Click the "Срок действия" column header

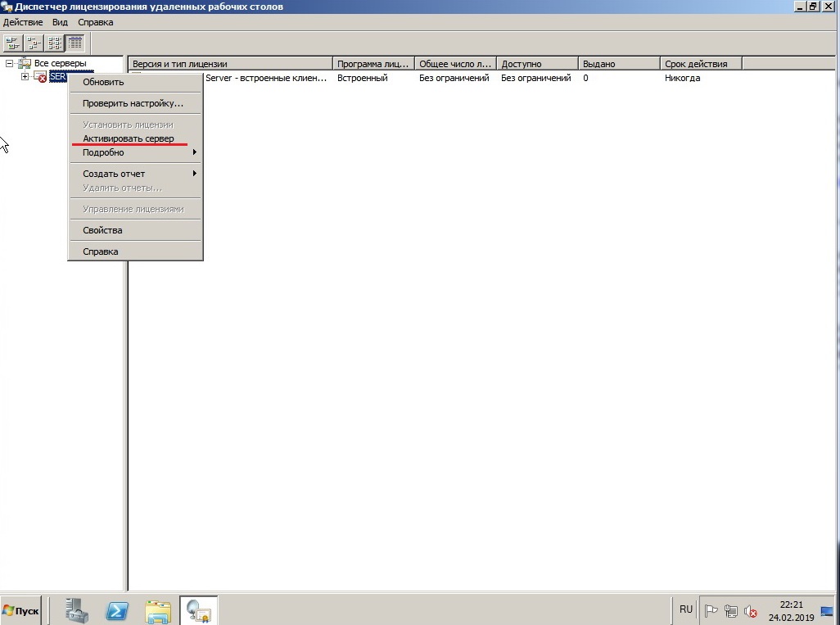[x=700, y=64]
